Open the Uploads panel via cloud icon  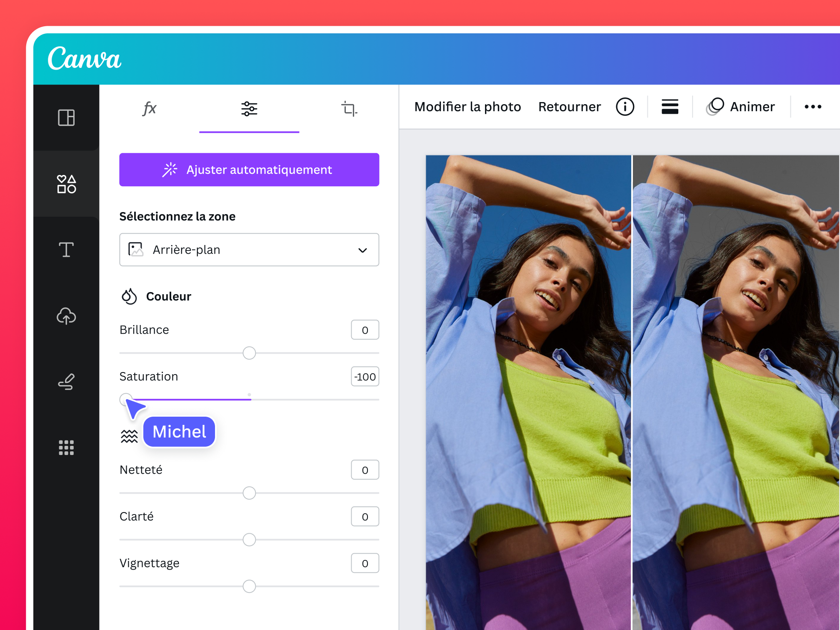[66, 316]
